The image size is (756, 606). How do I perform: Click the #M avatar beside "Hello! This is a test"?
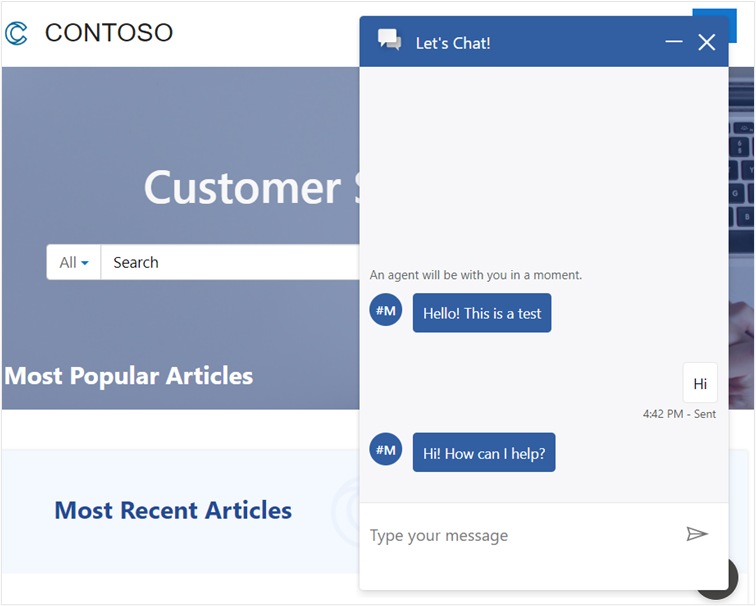pyautogui.click(x=386, y=310)
